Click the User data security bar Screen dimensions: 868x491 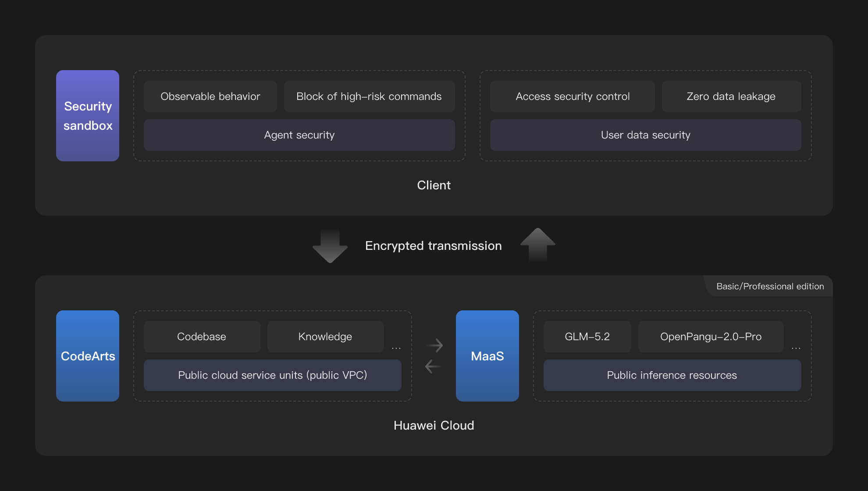click(646, 135)
